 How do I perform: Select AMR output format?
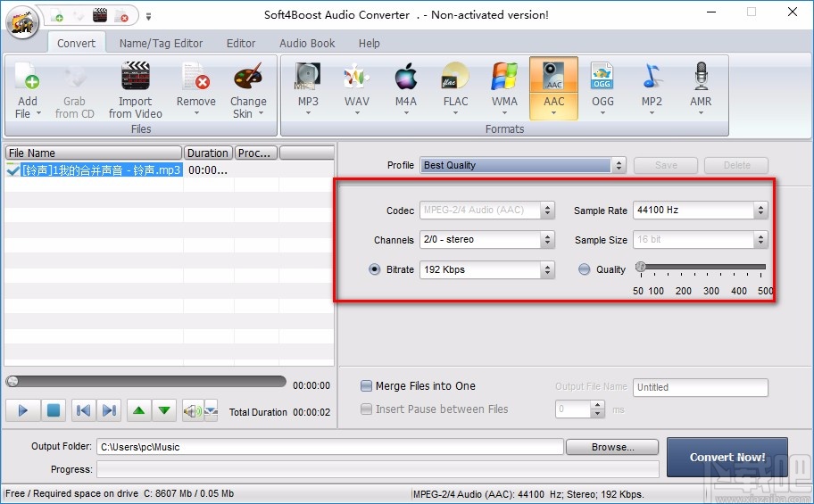pos(701,77)
